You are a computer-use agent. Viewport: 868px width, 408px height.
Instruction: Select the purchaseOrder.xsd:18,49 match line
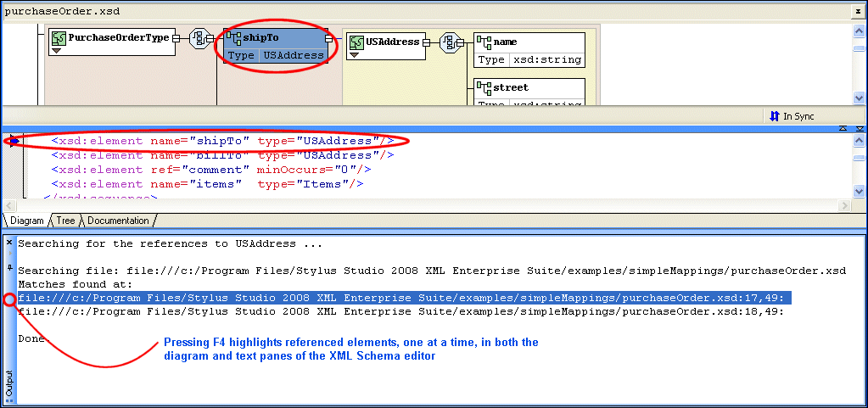point(400,311)
